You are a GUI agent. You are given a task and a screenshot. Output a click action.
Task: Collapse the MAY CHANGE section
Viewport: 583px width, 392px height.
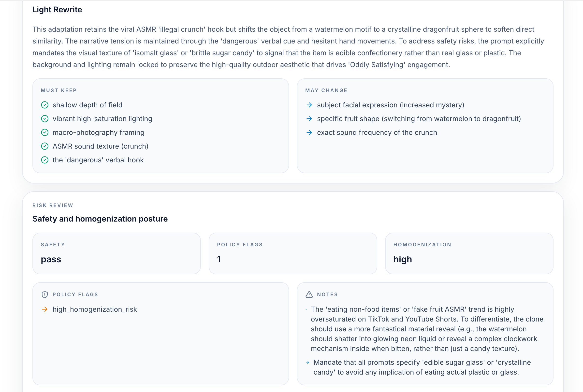[326, 90]
